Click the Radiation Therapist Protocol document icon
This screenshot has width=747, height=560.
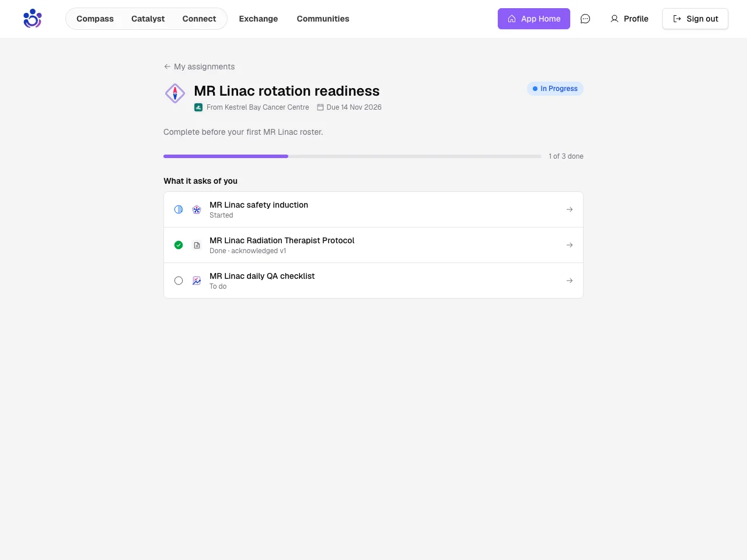197,245
